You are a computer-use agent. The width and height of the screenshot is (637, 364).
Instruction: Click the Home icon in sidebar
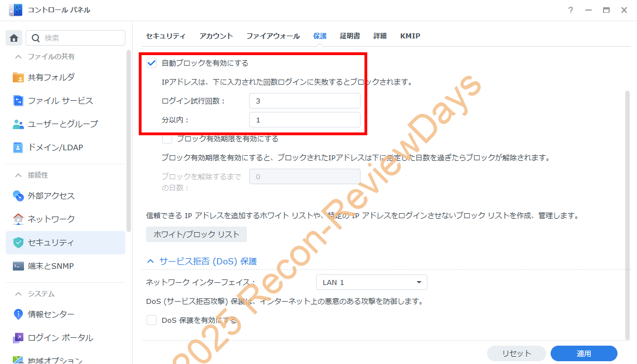14,38
